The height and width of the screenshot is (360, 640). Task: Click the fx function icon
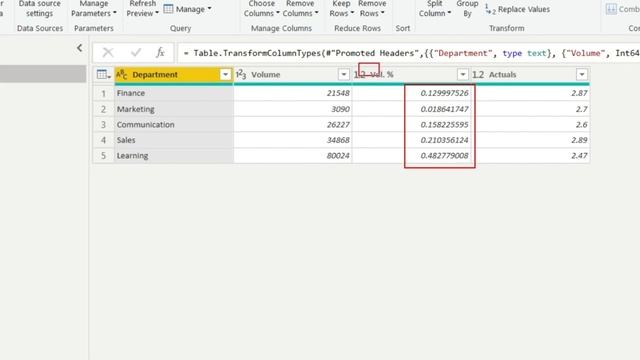pos(160,52)
